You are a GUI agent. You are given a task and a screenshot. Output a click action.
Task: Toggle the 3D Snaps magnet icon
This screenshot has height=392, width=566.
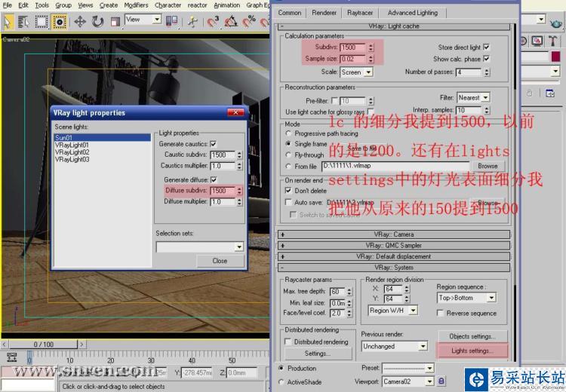pos(214,22)
